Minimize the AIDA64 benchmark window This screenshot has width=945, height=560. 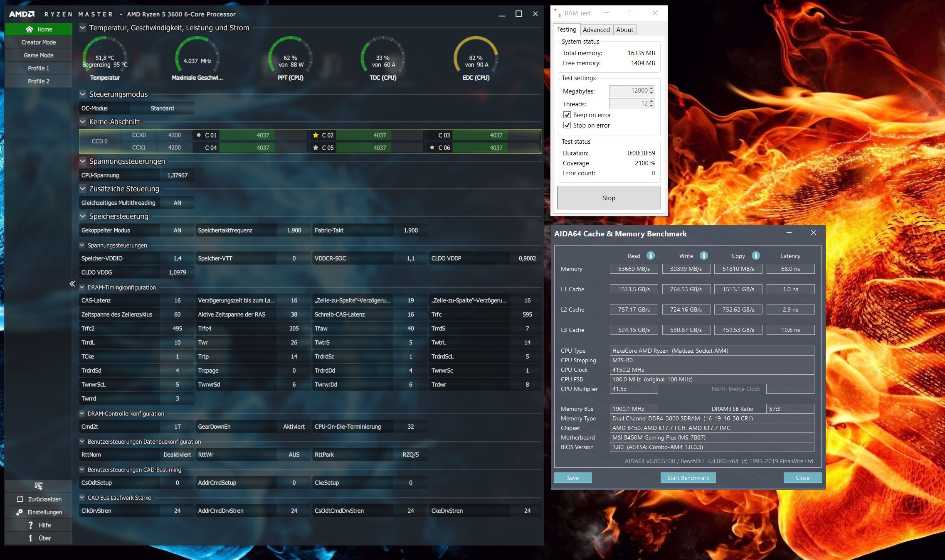pyautogui.click(x=789, y=233)
